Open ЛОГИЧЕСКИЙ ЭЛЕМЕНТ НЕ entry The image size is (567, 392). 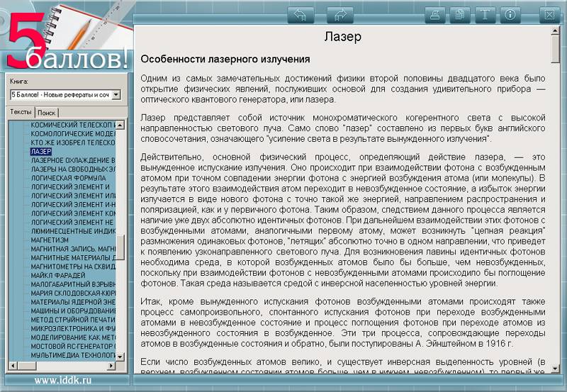coord(72,222)
